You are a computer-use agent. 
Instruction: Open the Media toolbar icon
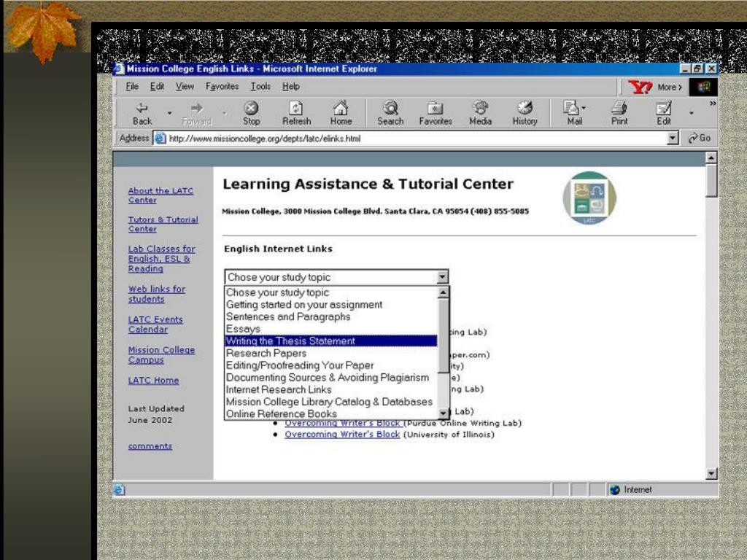point(480,108)
